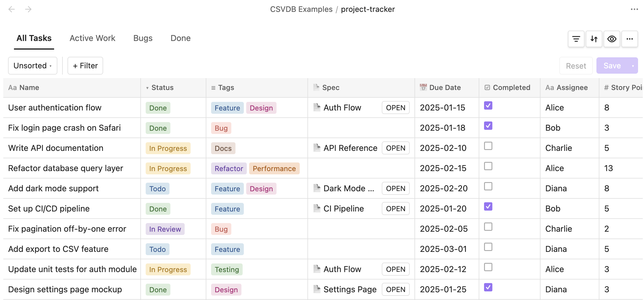
Task: Click the navigate back arrow
Action: [12, 9]
